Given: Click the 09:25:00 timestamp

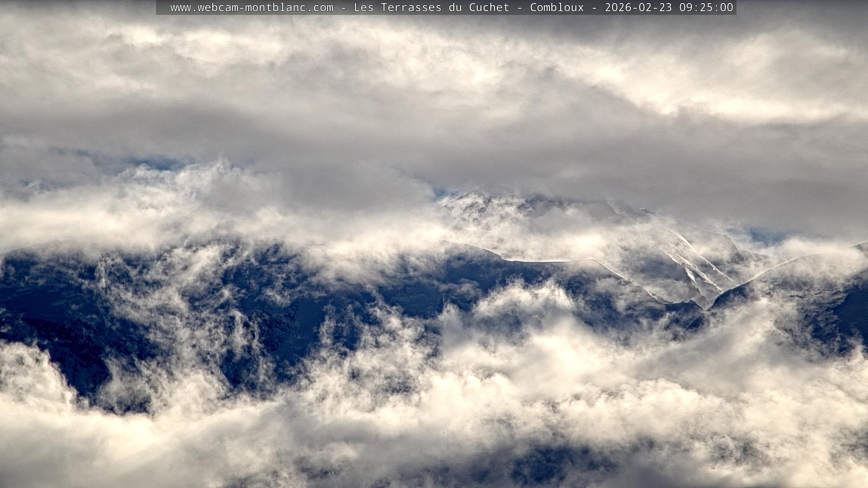Looking at the screenshot, I should tap(706, 7).
